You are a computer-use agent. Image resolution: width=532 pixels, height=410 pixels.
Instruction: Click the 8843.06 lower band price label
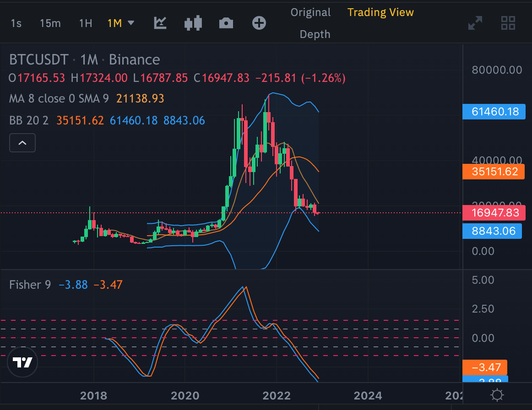click(x=492, y=231)
